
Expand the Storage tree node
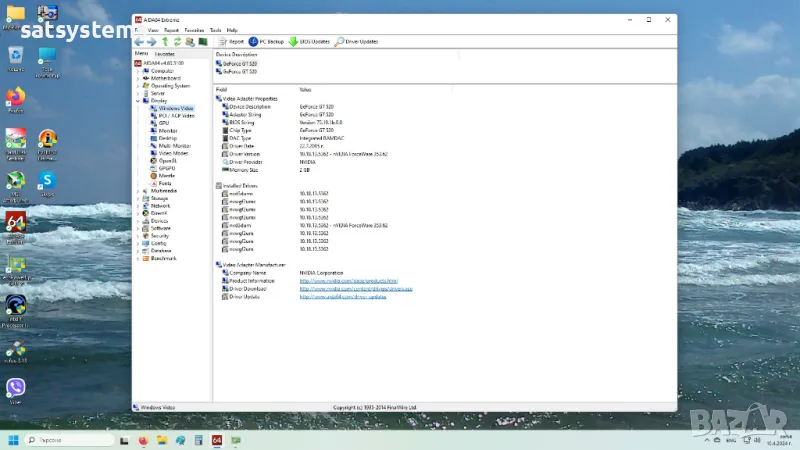coord(138,198)
